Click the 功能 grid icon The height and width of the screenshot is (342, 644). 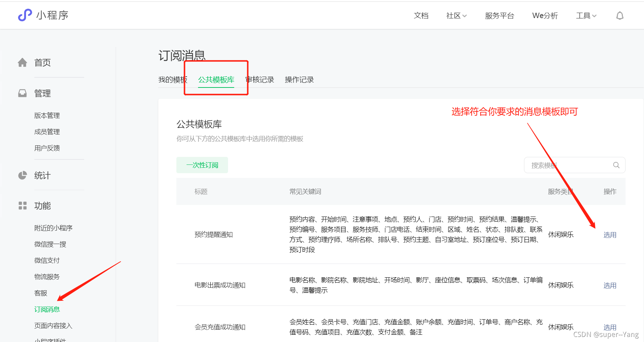tap(22, 205)
